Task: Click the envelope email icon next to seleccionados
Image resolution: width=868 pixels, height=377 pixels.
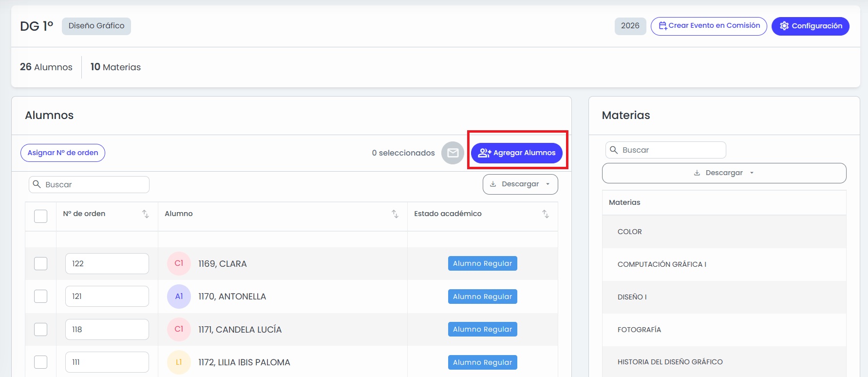Action: pyautogui.click(x=453, y=153)
